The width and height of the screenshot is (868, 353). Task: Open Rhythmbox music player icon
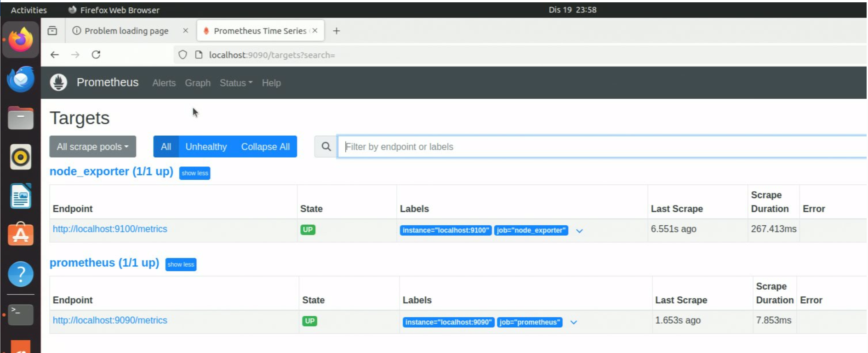(x=21, y=157)
